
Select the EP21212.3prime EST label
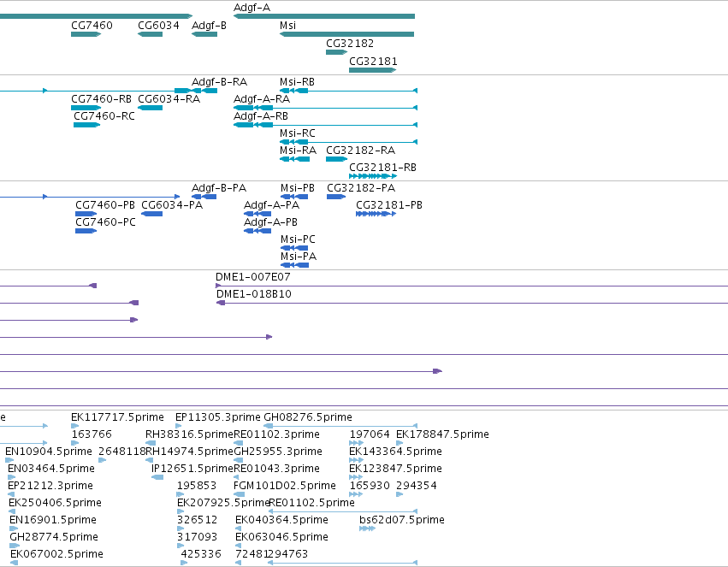click(x=50, y=487)
